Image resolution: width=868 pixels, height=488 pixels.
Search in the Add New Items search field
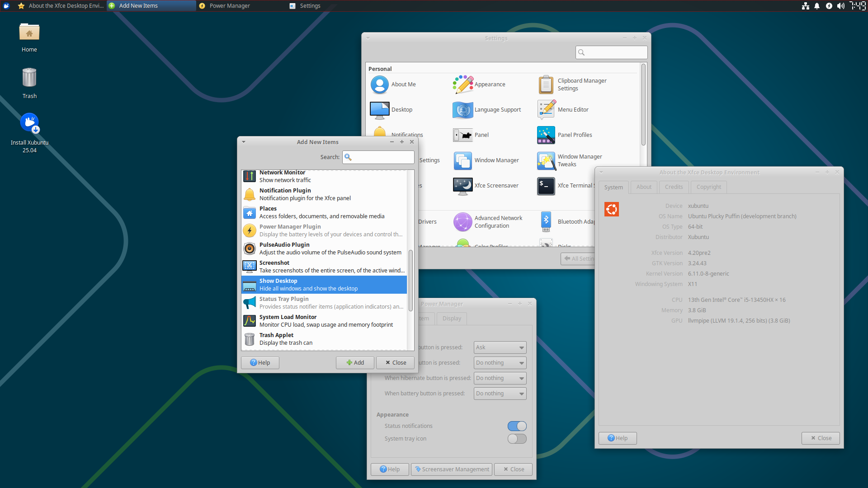(379, 157)
